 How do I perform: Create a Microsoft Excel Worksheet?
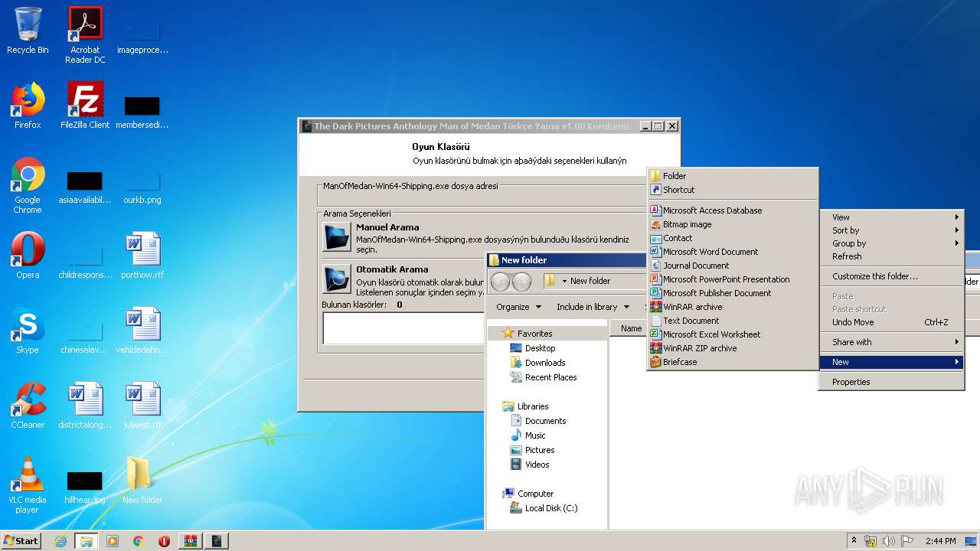(x=733, y=334)
